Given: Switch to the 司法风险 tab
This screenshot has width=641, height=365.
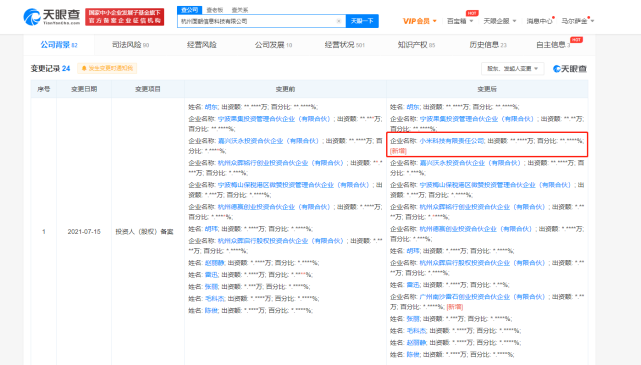Looking at the screenshot, I should pos(130,45).
